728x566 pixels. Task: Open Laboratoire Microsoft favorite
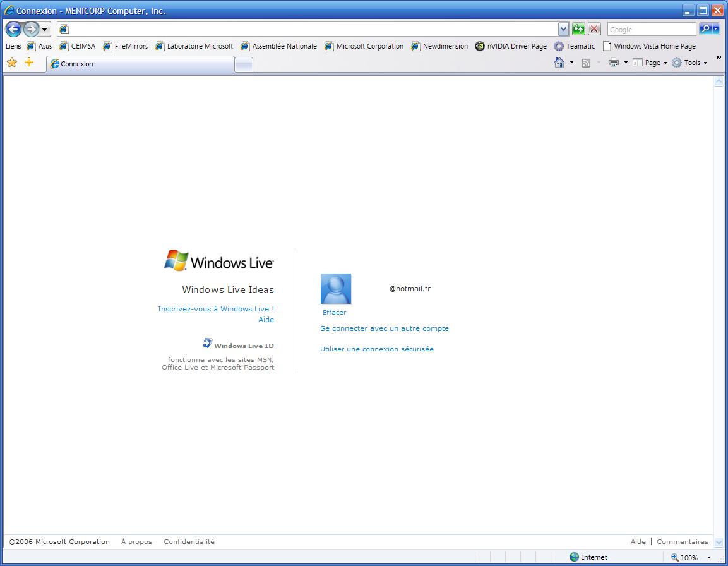(194, 46)
